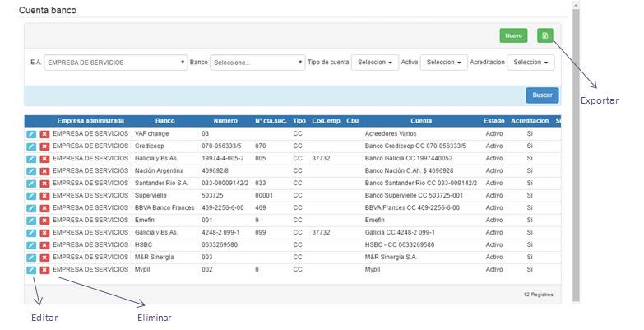The image size is (644, 330).
Task: Edit the M&R Sinergia account row
Action: click(x=30, y=257)
